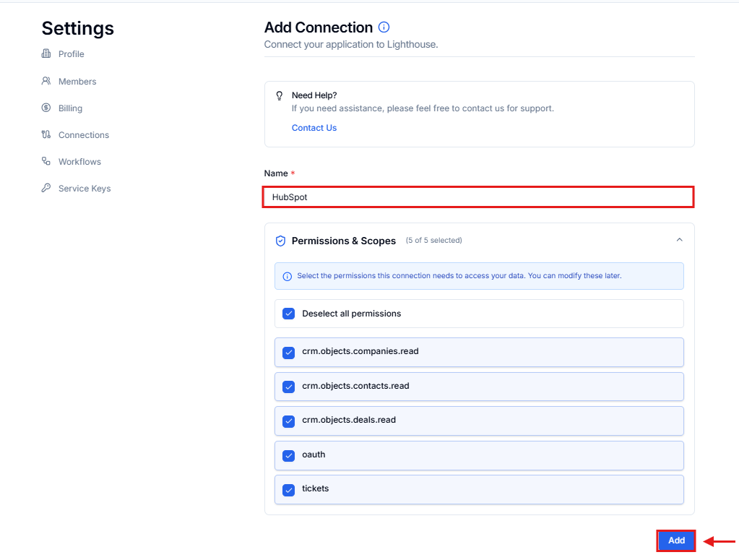
Task: Uncheck crm.objects.deals.read permission
Action: pos(288,421)
